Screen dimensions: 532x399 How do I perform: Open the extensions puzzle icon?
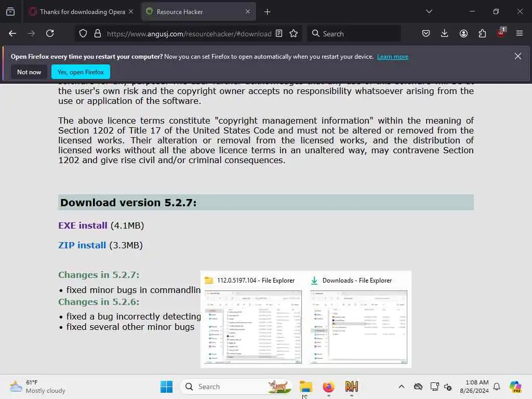pos(482,34)
